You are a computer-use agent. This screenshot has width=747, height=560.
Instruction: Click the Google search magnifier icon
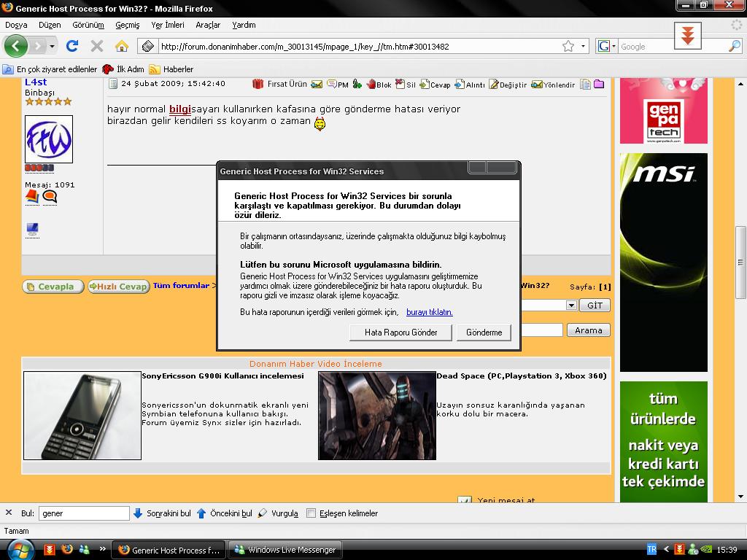coord(735,46)
